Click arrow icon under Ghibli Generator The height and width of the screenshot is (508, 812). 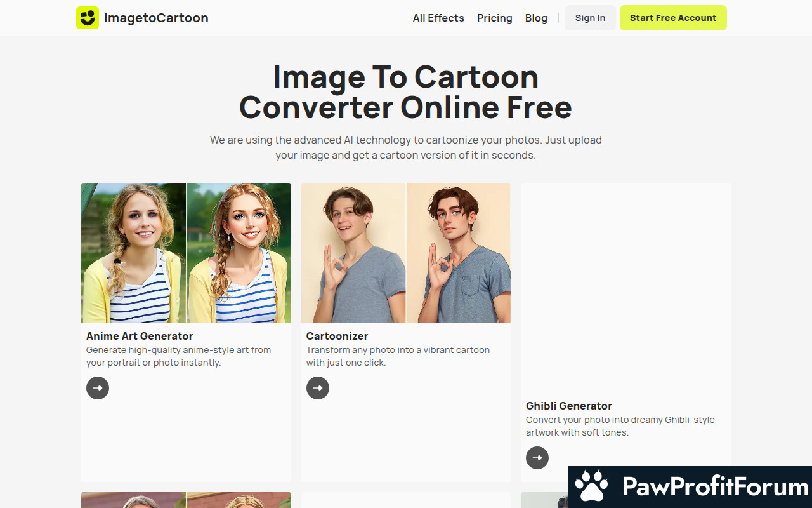click(x=537, y=458)
